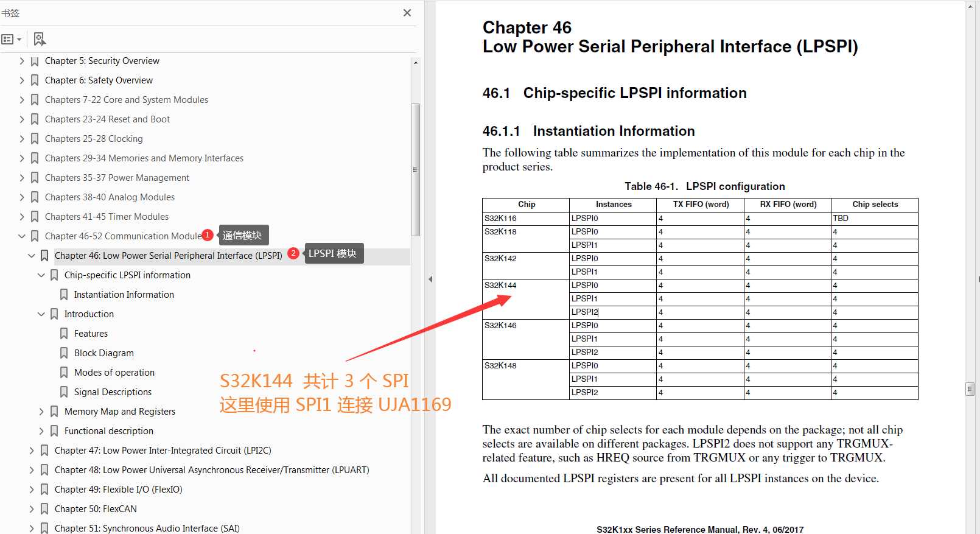
Task: Click bookmark icon beside Features
Action: (64, 334)
